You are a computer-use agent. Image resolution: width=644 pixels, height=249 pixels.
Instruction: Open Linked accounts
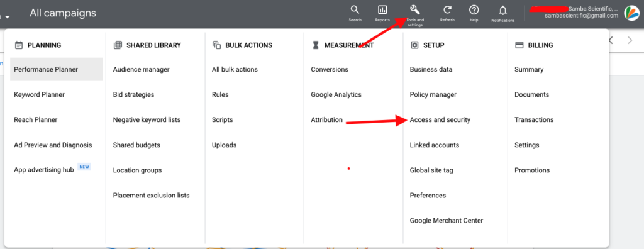coord(435,145)
